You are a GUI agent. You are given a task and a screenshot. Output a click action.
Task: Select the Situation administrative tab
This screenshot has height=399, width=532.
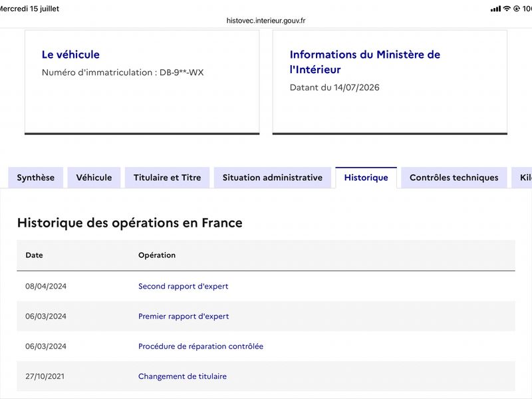[273, 178]
